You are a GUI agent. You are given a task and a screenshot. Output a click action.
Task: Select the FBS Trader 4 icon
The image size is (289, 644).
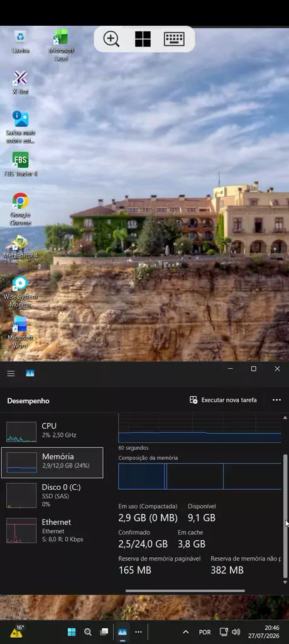pos(20,164)
